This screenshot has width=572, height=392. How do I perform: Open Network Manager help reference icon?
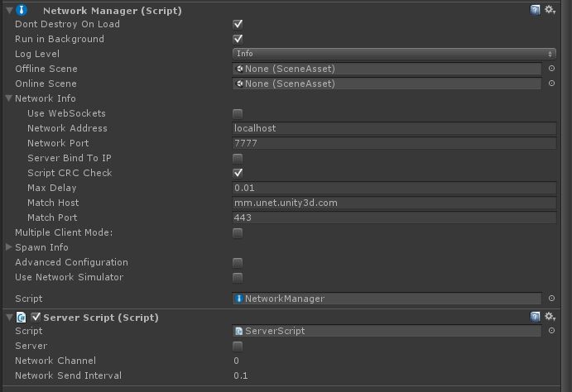[x=535, y=10]
